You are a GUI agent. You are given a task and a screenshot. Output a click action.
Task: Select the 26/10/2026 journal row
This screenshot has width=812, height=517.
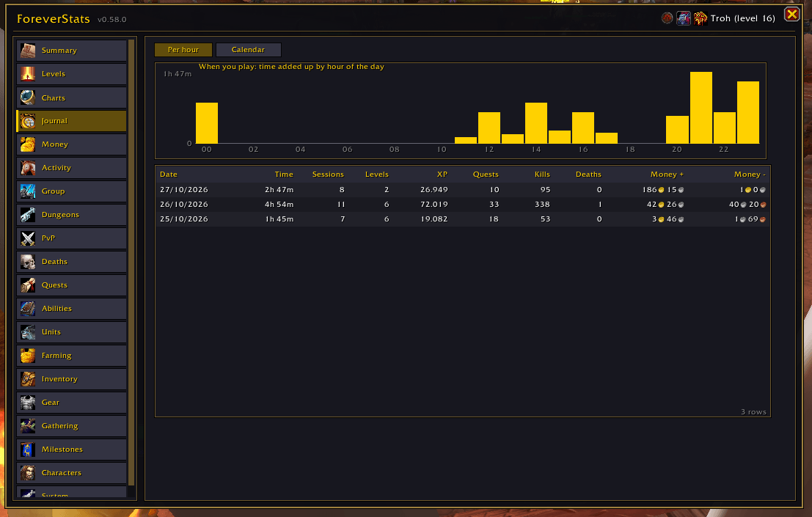point(462,205)
